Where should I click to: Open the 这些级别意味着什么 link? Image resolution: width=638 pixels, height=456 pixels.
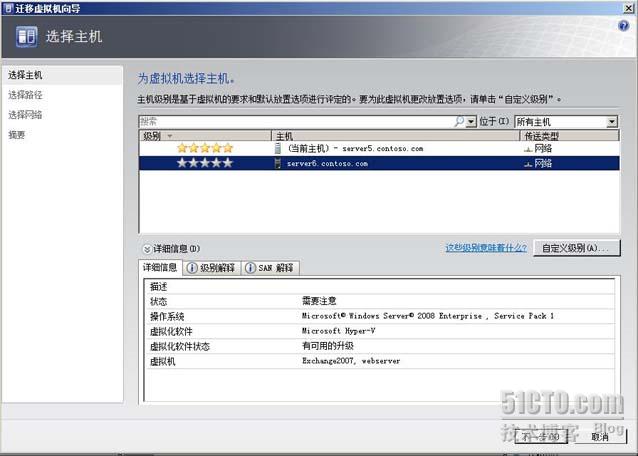pos(486,248)
